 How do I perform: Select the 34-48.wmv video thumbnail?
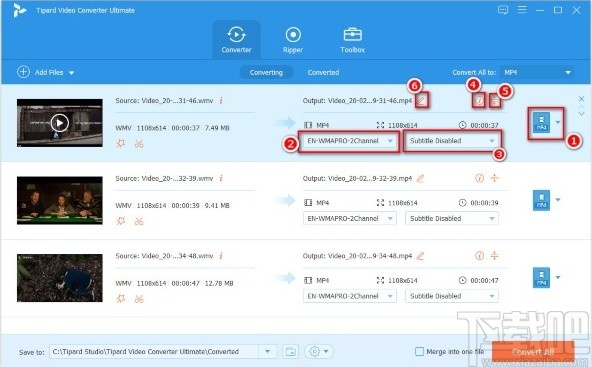60,278
